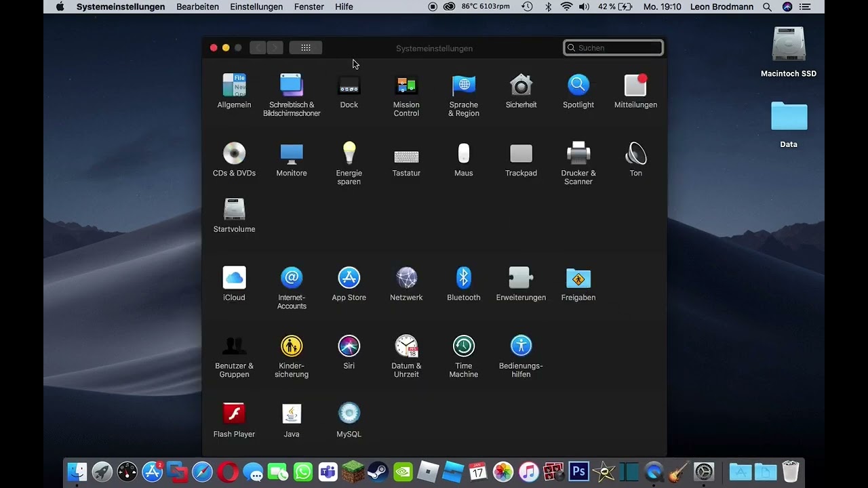Image resolution: width=868 pixels, height=488 pixels.
Task: Open the Java preference pane
Action: (x=292, y=420)
